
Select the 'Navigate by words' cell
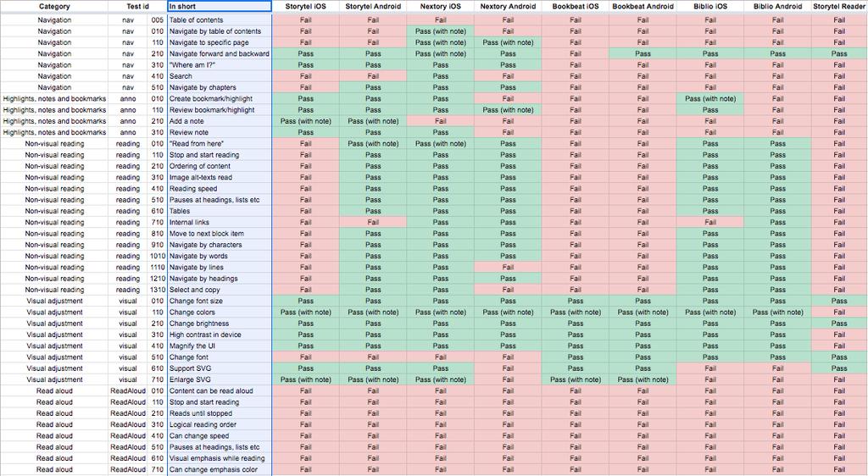[220, 256]
